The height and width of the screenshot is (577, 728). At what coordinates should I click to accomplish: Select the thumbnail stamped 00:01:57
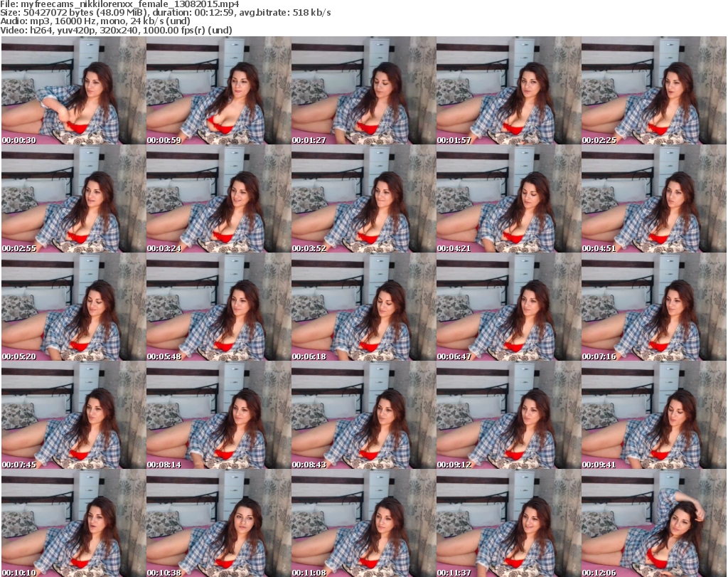508,90
